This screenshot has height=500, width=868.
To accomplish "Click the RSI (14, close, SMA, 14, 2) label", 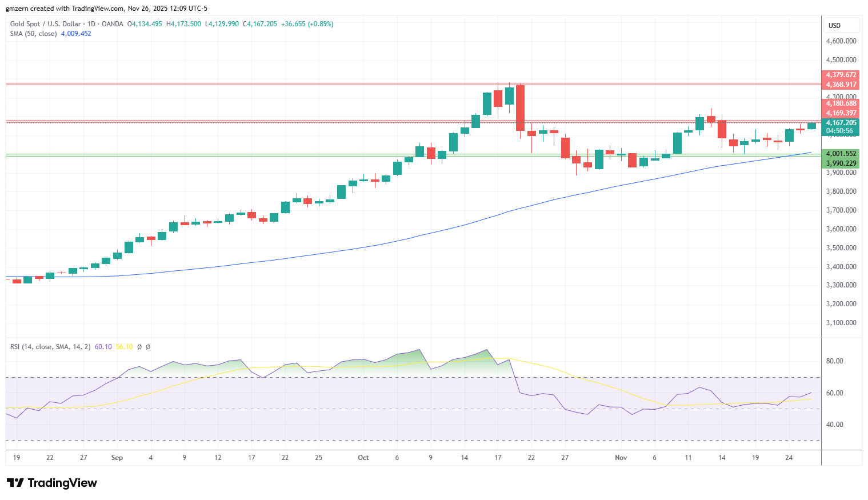I will (x=50, y=347).
